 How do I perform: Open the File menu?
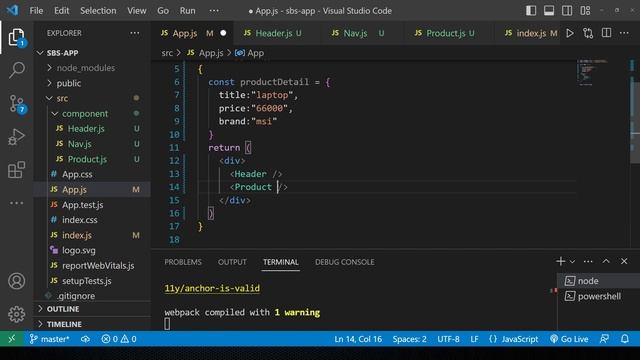36,11
